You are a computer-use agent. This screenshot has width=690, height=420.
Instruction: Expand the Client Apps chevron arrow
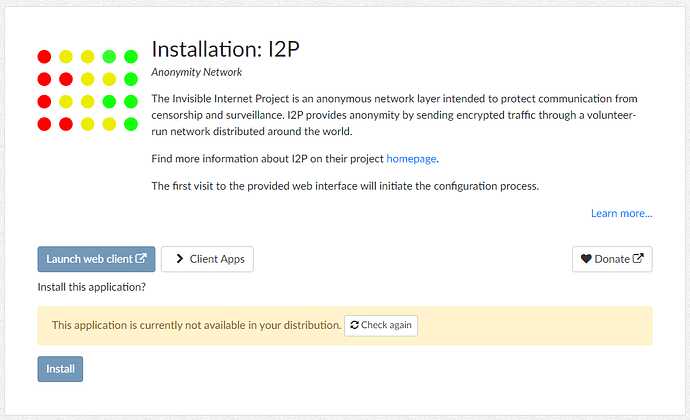pyautogui.click(x=179, y=259)
